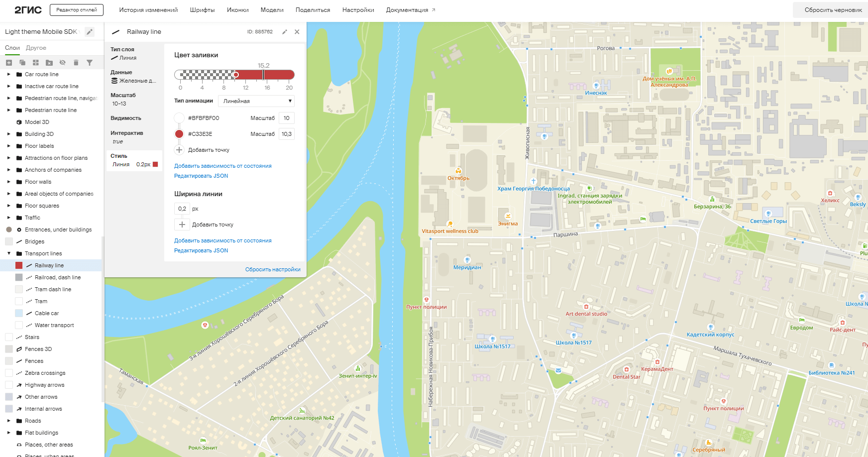This screenshot has width=868, height=457.
Task: Select the Стиль section in side panel
Action: point(134,160)
